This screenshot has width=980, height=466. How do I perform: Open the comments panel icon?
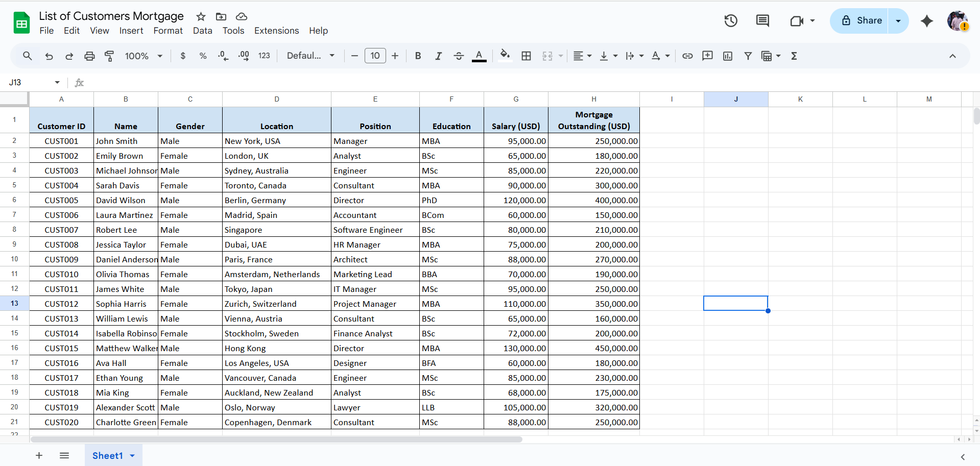762,21
